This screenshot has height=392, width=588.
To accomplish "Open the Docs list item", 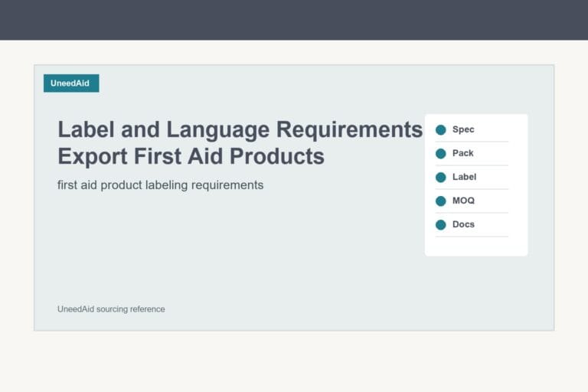I will click(x=472, y=224).
